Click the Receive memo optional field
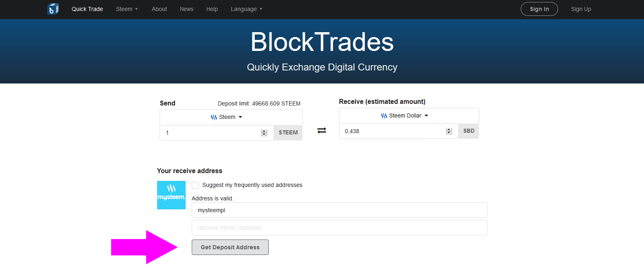This screenshot has height=268, width=644. (340, 228)
